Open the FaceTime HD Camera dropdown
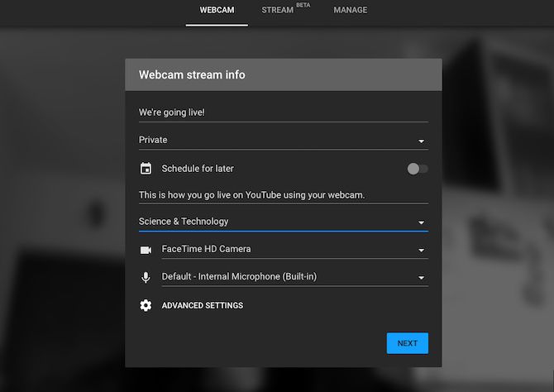554x392 pixels. point(294,250)
